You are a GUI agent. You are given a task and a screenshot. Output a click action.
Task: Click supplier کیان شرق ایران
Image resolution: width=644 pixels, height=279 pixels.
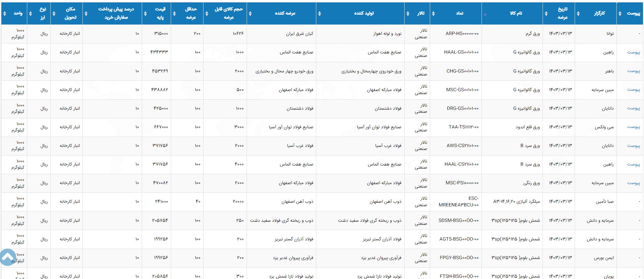coord(299,34)
